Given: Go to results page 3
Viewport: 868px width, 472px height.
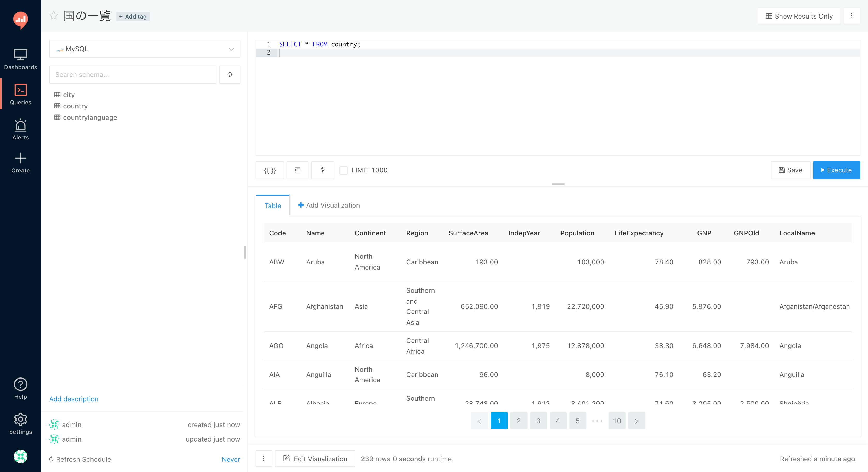Looking at the screenshot, I should [538, 421].
